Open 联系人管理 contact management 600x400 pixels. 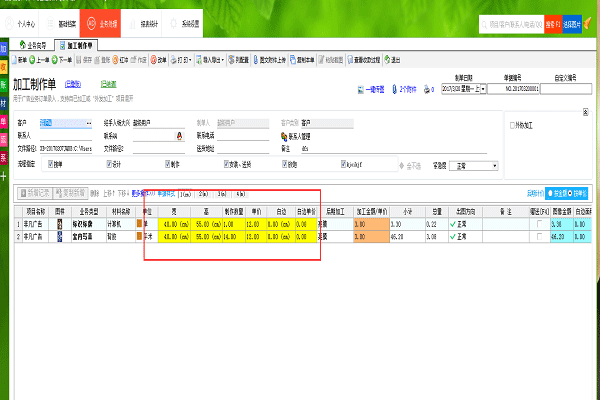295,136
